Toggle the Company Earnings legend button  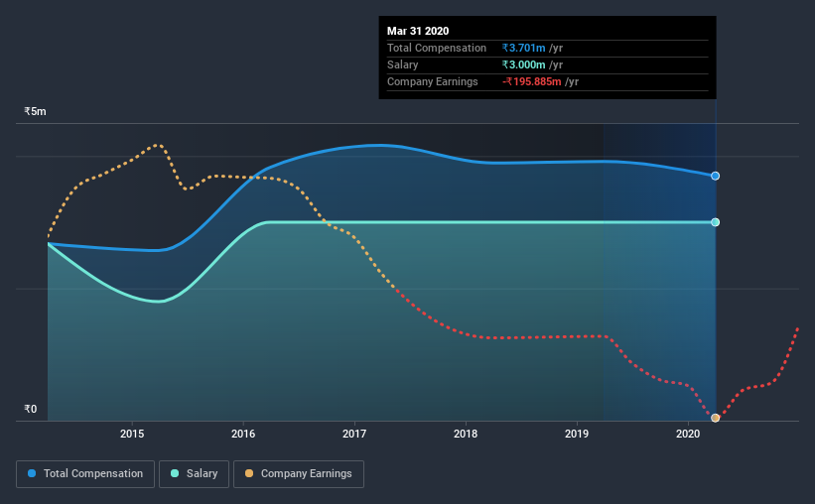(x=299, y=474)
